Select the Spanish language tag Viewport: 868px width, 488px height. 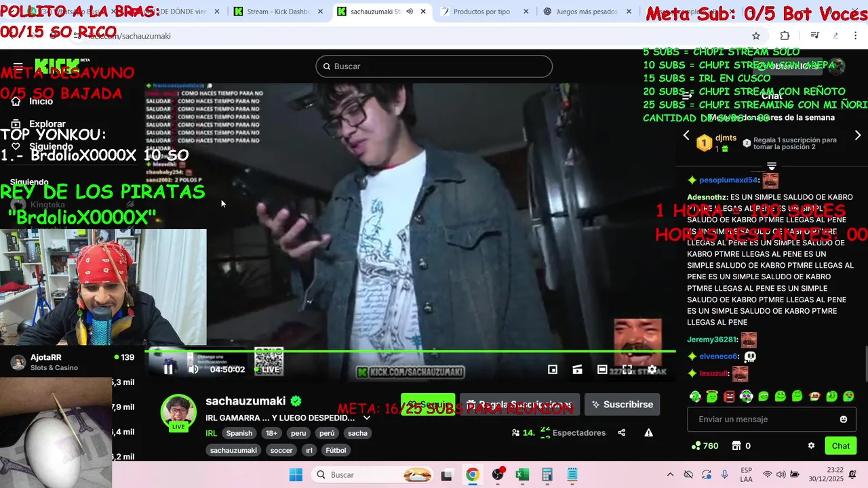239,433
